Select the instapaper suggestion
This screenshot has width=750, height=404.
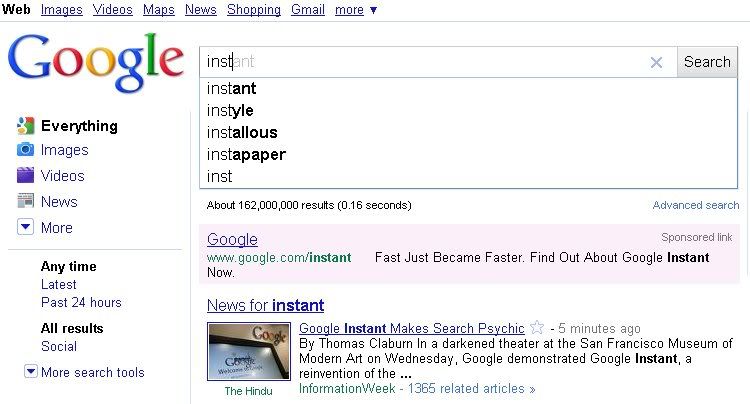pos(246,154)
